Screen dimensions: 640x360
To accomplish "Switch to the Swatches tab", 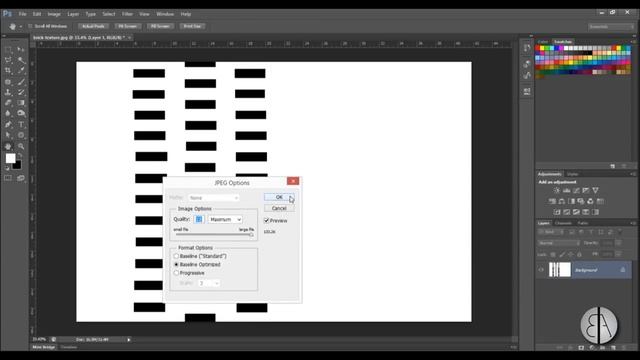I will (x=563, y=42).
